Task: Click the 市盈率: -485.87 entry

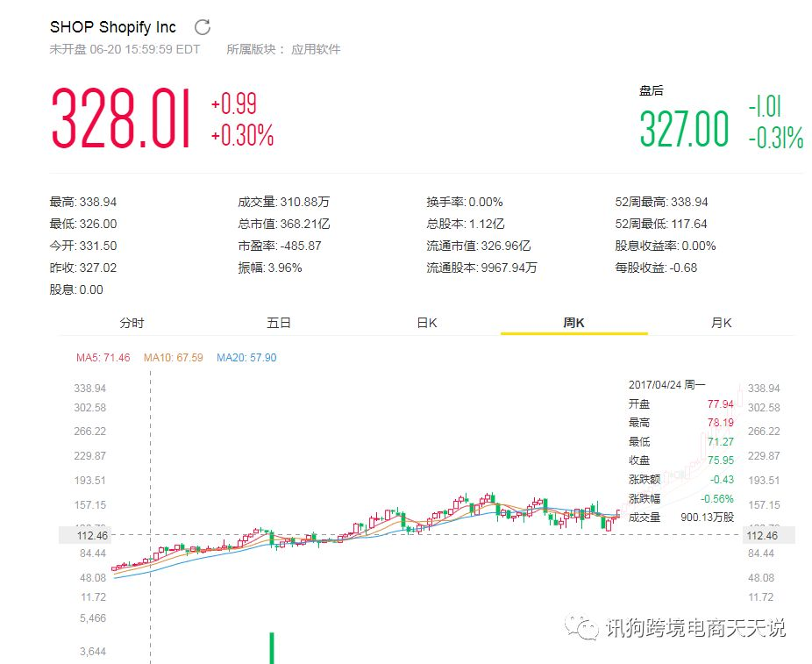Action: click(x=280, y=246)
